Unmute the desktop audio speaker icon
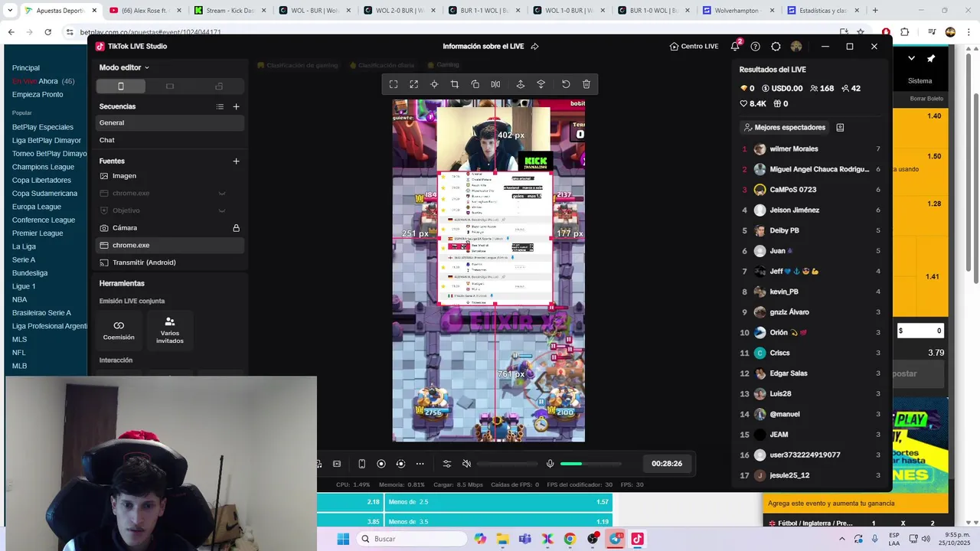980x551 pixels. 466,464
